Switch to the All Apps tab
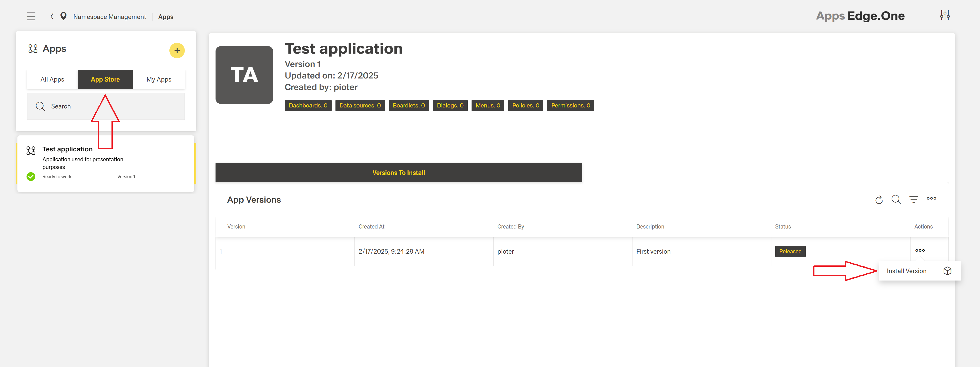Screen dimensions: 980x367 [52, 79]
